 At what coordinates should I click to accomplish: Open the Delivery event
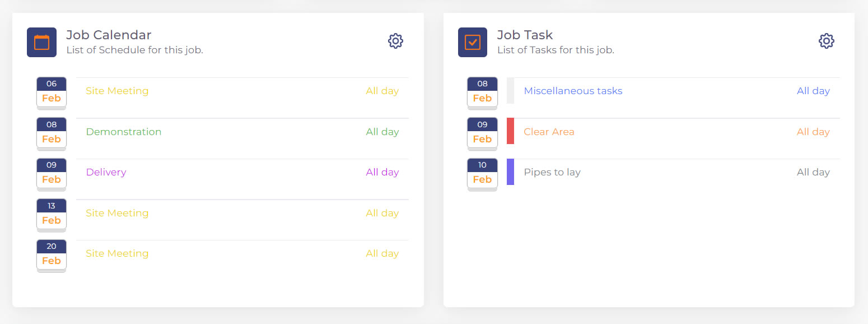(106, 172)
